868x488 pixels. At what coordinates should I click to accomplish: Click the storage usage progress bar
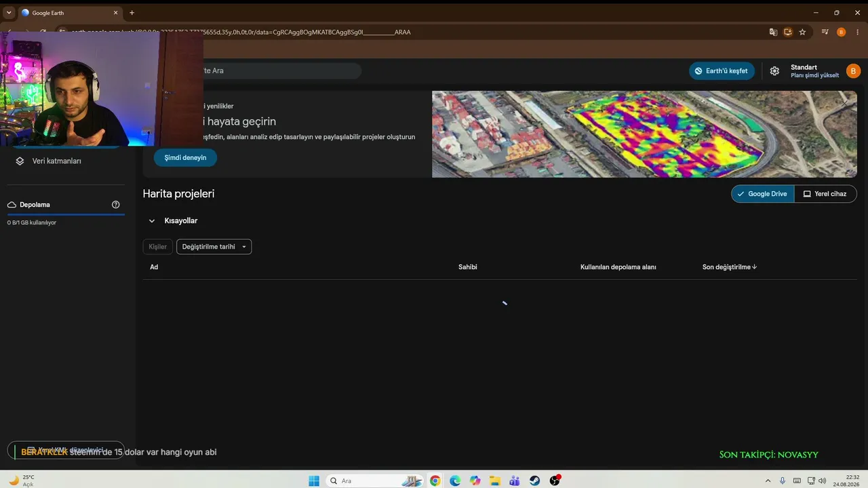pyautogui.click(x=66, y=214)
